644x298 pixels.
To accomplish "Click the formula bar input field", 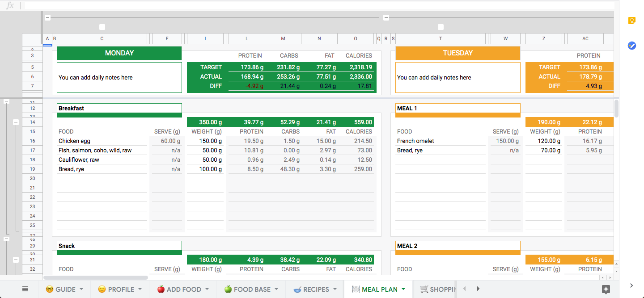I will 320,5.
